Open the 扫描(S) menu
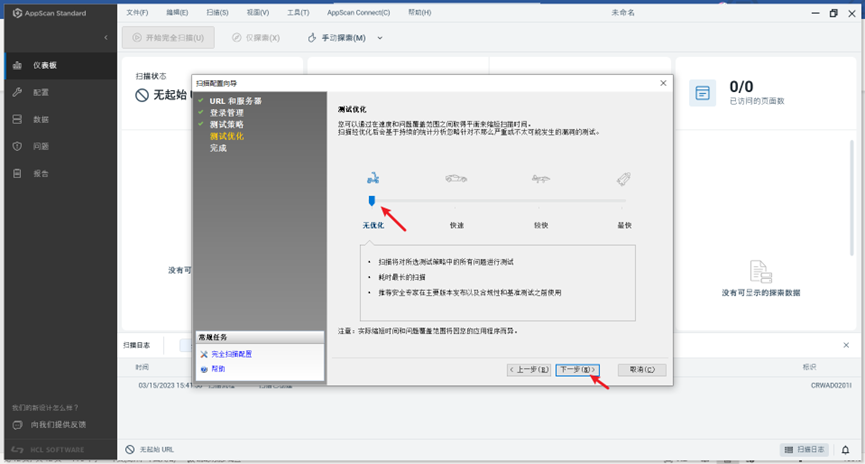This screenshot has width=865, height=464. pos(217,12)
